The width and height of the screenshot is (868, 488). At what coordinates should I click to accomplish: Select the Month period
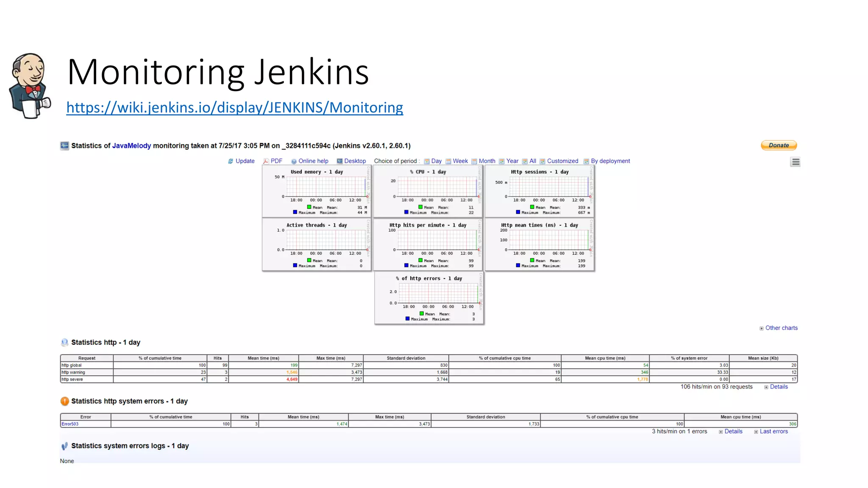(x=487, y=161)
